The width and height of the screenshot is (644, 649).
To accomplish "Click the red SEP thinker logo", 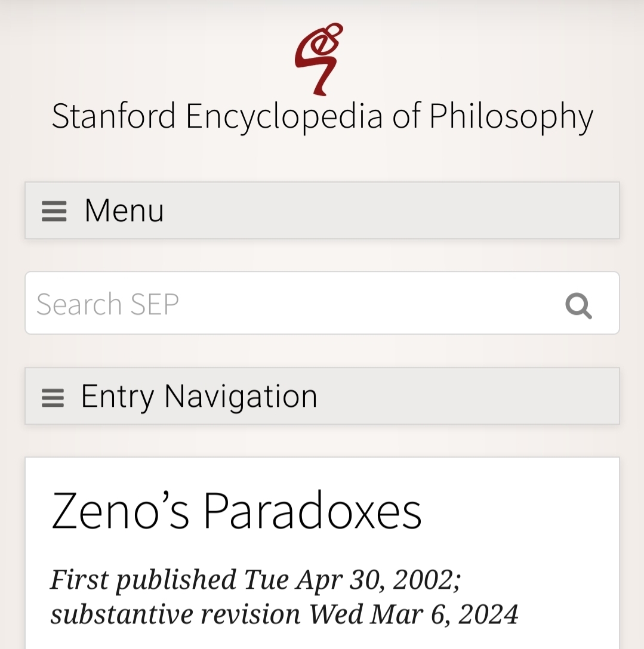I will pos(319,58).
